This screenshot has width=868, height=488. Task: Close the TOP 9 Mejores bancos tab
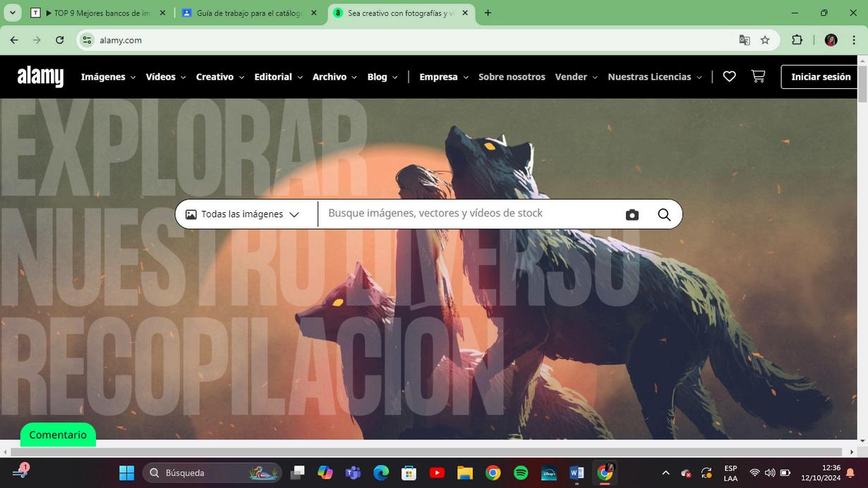coord(162,13)
